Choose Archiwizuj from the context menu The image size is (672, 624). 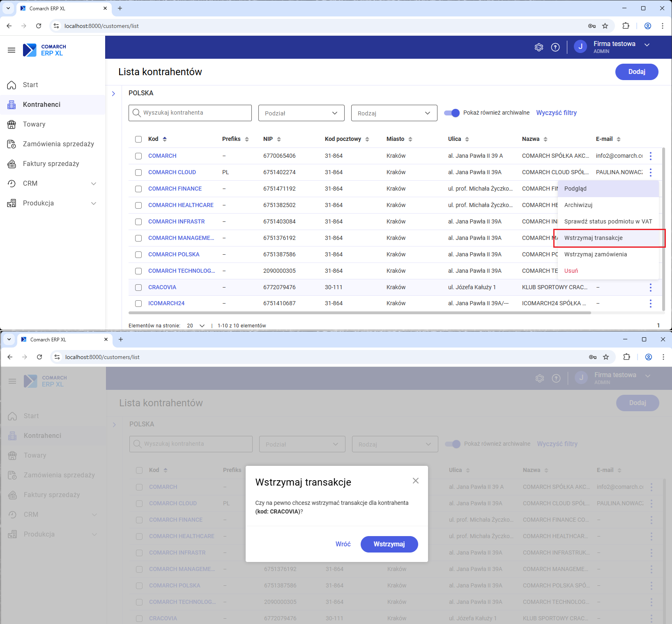[578, 205]
